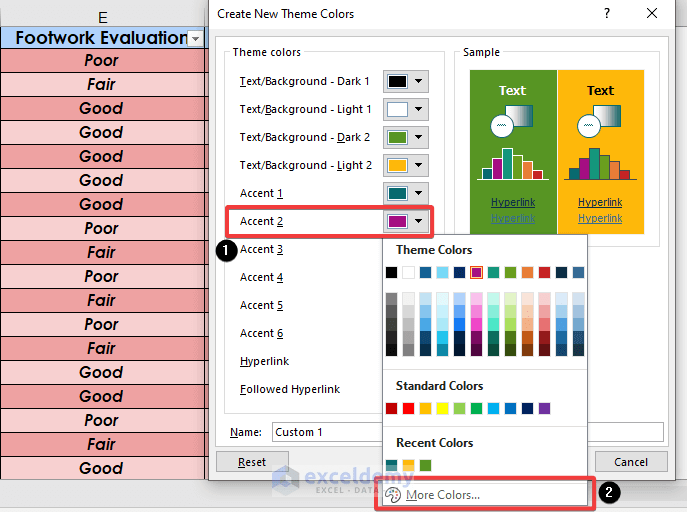Select the green swatch in Recent Colors
The height and width of the screenshot is (512, 687).
425,465
